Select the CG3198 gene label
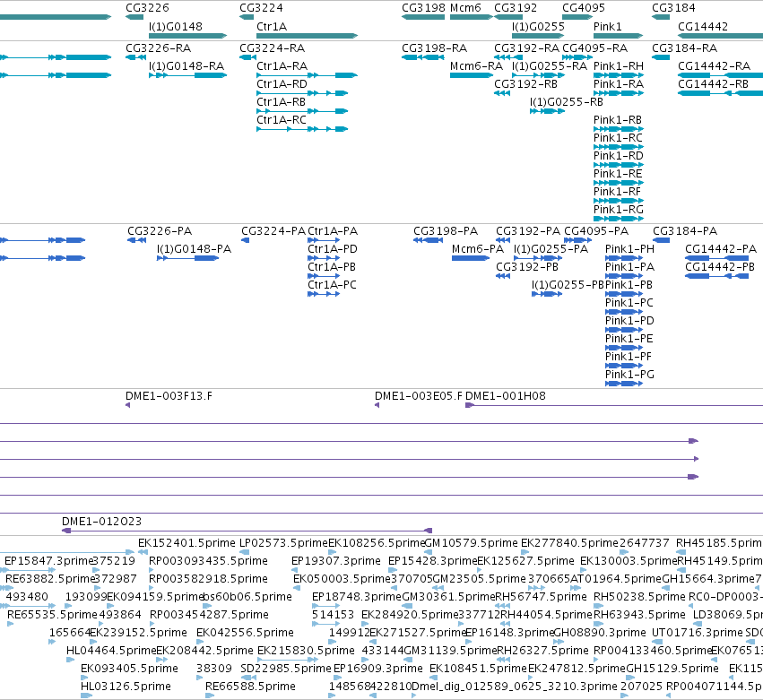The height and width of the screenshot is (700, 763). (423, 8)
